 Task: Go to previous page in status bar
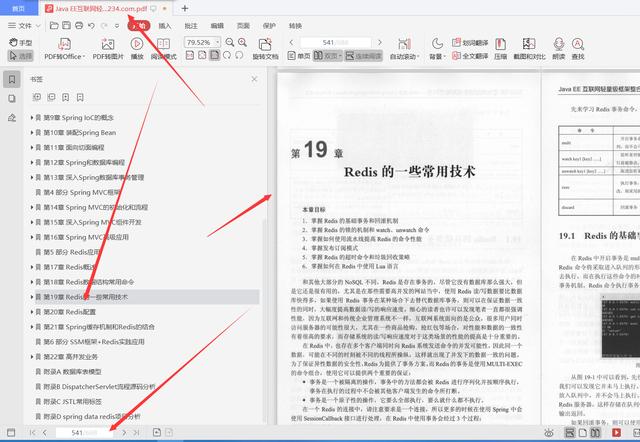(x=44, y=433)
